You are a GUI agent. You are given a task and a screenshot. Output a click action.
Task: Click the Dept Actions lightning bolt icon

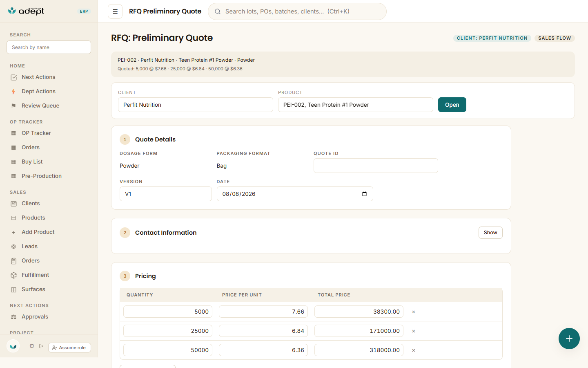(13, 92)
